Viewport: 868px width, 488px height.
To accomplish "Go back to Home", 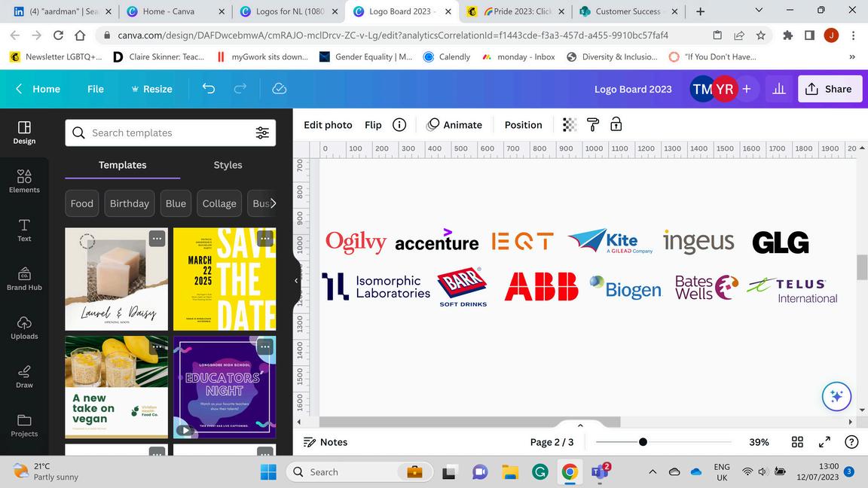I will click(x=38, y=89).
